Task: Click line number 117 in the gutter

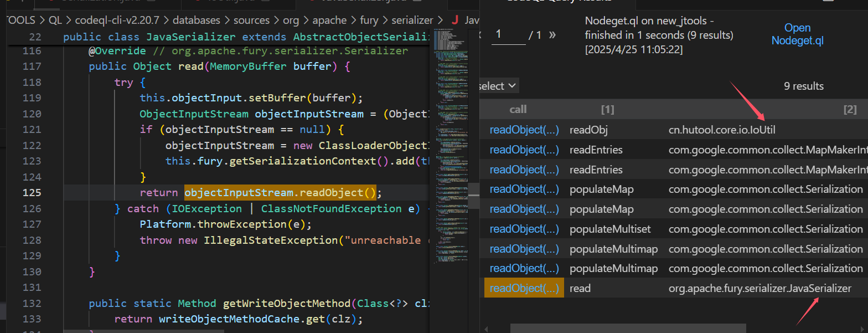Action: (32, 66)
